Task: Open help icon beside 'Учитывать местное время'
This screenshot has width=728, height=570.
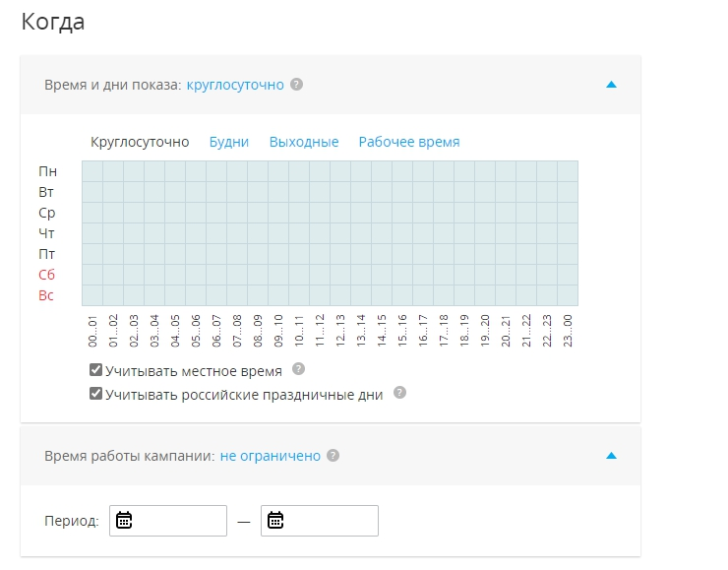Action: (298, 369)
